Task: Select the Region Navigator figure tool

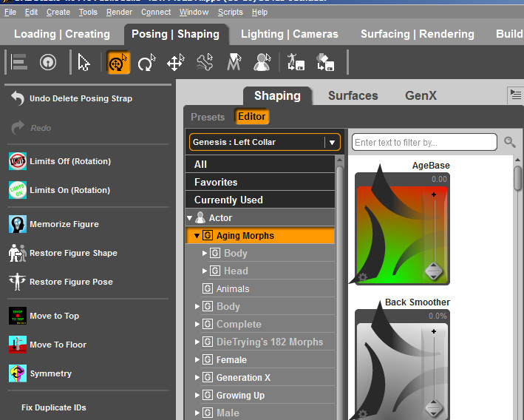Action: tap(262, 62)
